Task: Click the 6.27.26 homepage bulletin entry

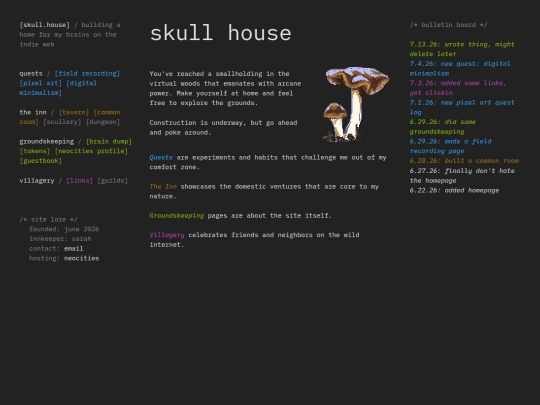Action: pos(462,176)
